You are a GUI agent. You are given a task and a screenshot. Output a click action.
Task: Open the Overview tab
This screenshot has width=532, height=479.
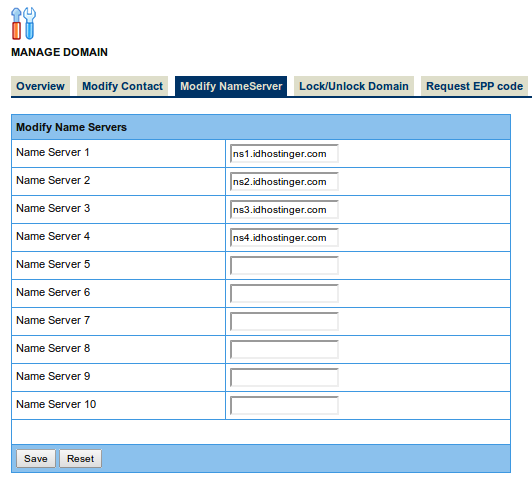40,86
